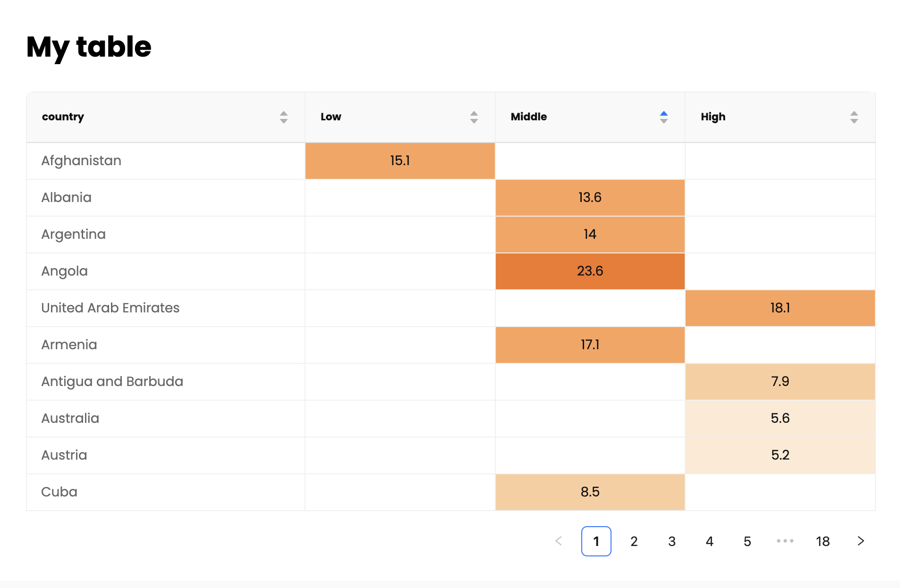Click the Antigua and Barbuda row name

(x=112, y=382)
